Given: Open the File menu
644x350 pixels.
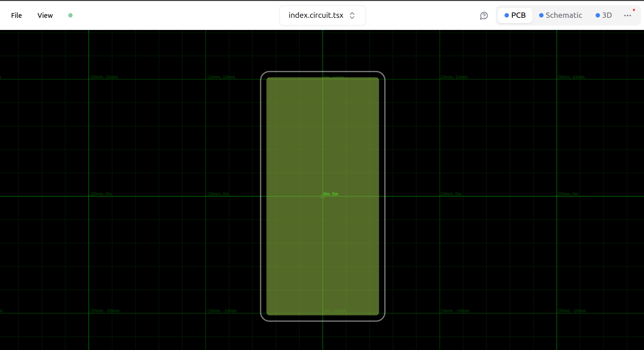Looking at the screenshot, I should pos(16,15).
